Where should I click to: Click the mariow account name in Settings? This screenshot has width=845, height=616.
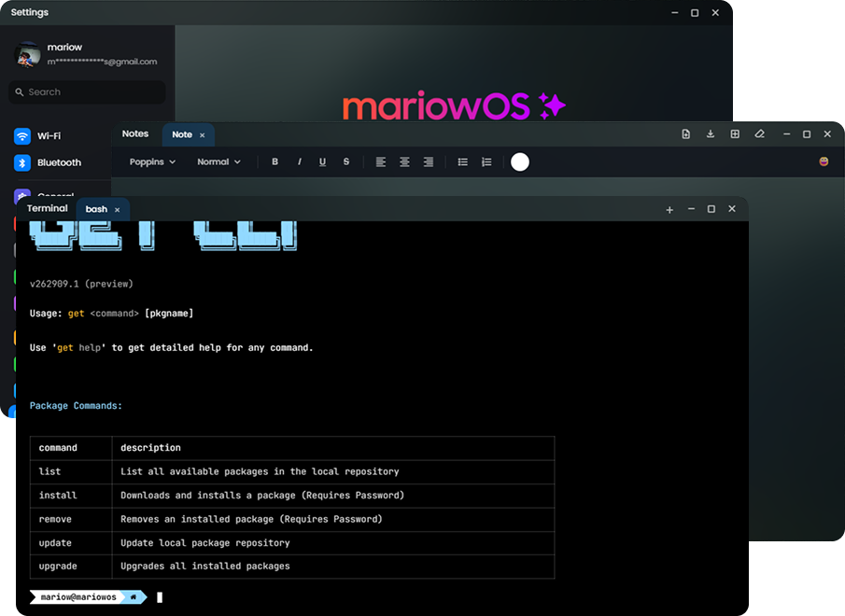[64, 47]
